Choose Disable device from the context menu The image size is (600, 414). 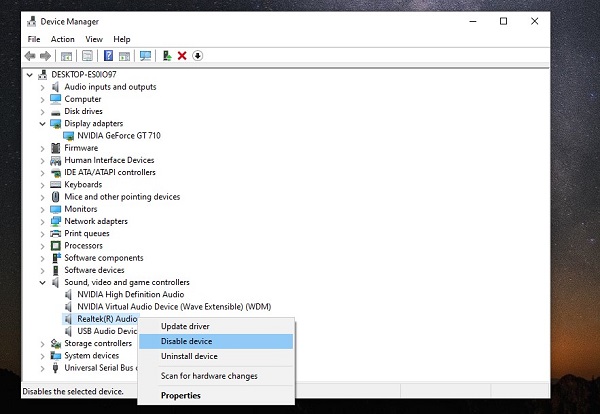tap(186, 342)
